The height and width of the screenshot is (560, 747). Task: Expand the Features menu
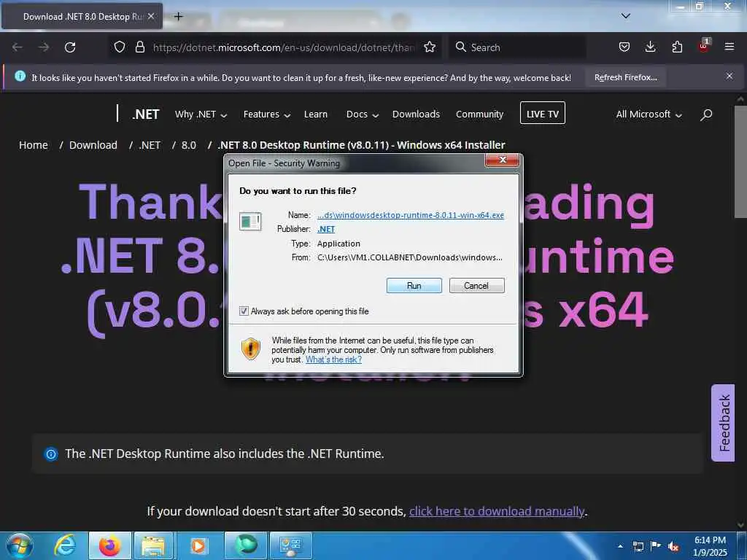[x=267, y=114]
